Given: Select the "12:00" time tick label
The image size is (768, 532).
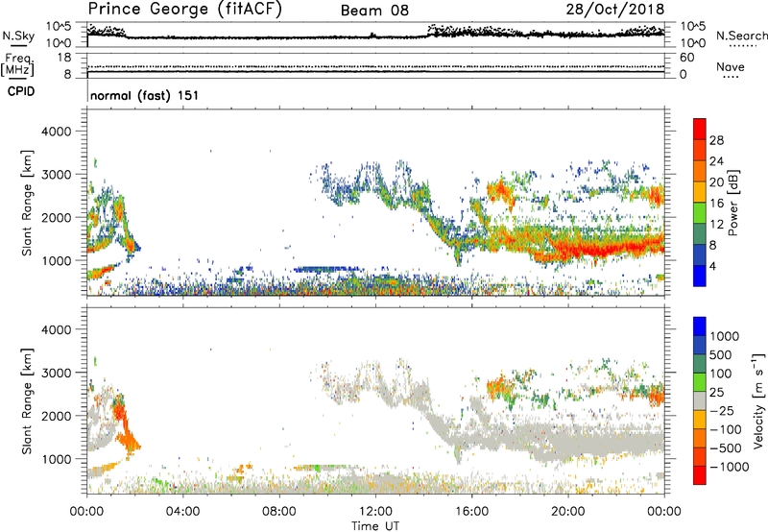Looking at the screenshot, I should click(x=375, y=512).
